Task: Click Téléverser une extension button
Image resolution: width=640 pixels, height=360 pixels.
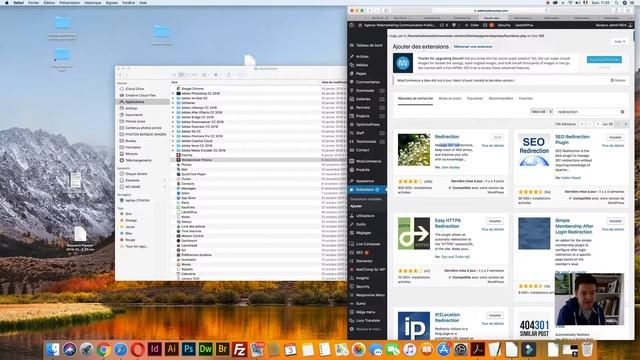Action: [x=473, y=47]
